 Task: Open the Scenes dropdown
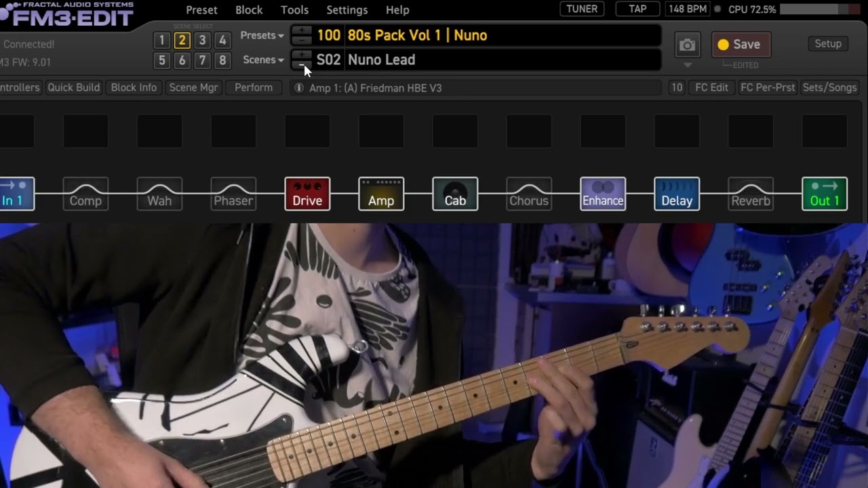tap(263, 60)
